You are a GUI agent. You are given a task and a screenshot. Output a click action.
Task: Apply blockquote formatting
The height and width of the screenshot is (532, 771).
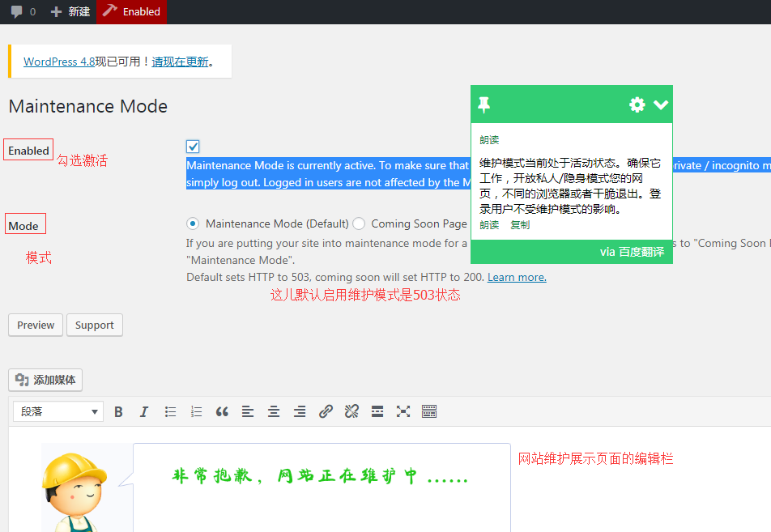tap(222, 411)
